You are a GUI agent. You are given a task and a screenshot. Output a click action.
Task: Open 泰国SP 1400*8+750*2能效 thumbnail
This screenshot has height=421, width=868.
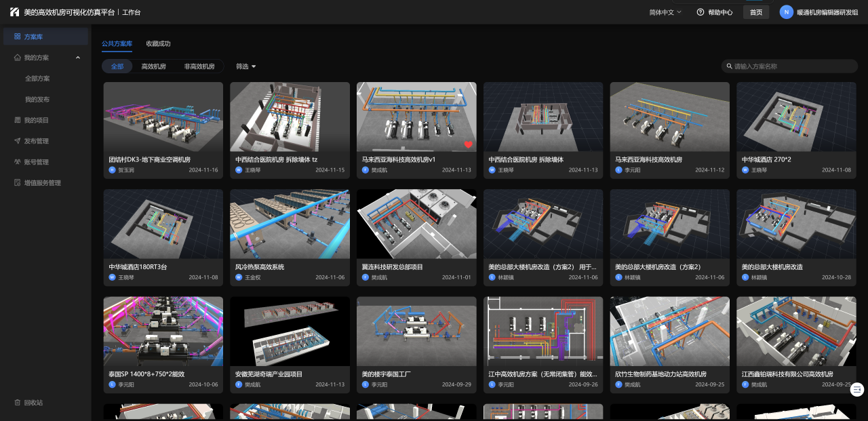163,331
